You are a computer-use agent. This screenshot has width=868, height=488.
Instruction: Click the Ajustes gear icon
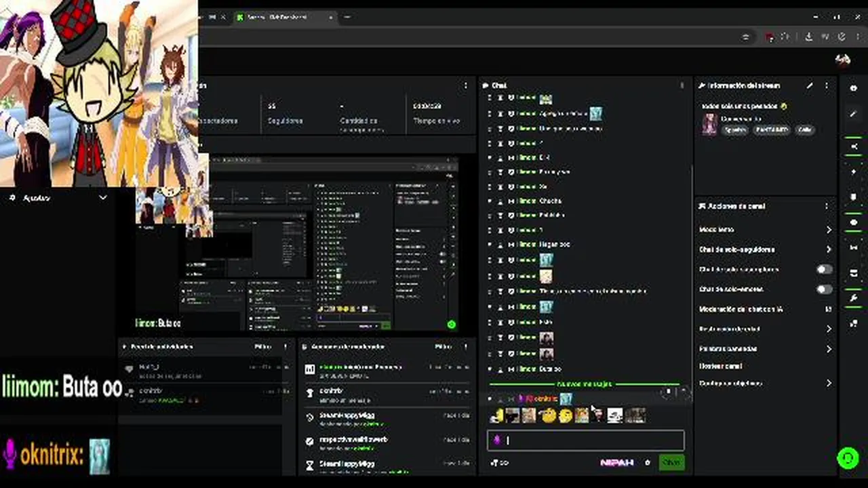pyautogui.click(x=12, y=198)
